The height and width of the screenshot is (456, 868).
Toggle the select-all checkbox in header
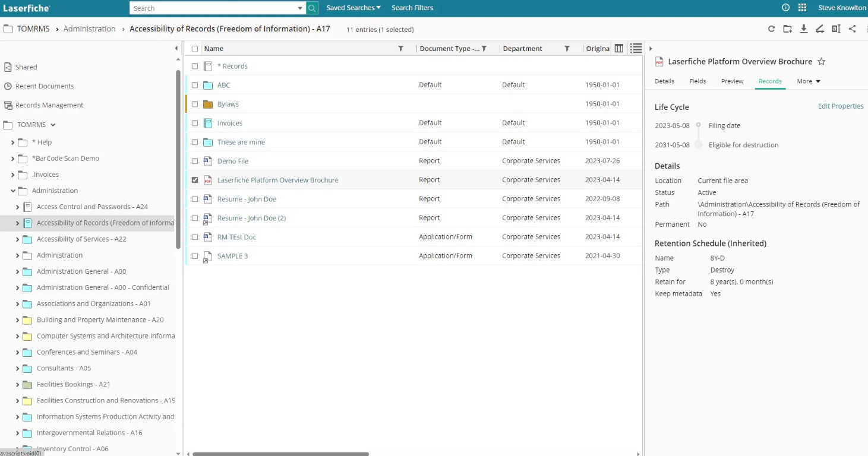(x=195, y=49)
